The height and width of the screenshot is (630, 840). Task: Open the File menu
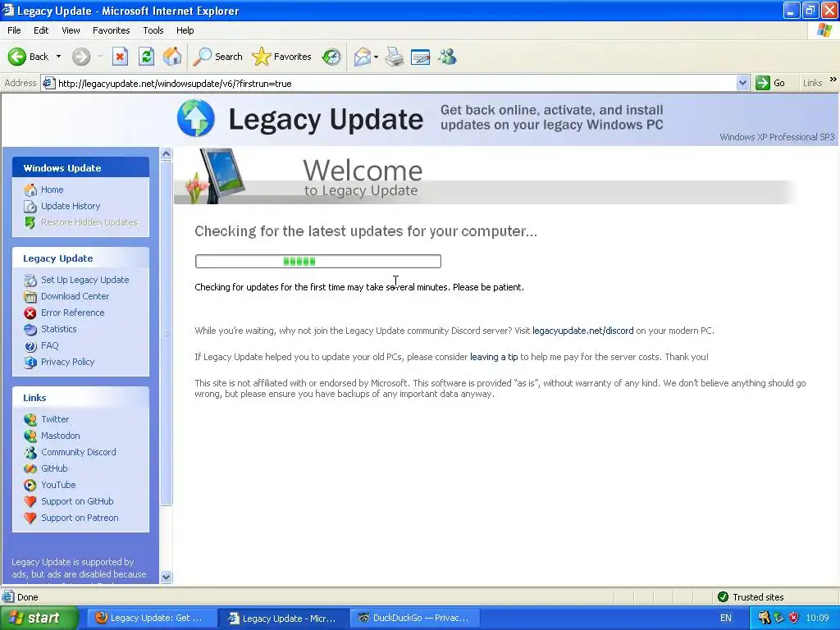pyautogui.click(x=14, y=30)
